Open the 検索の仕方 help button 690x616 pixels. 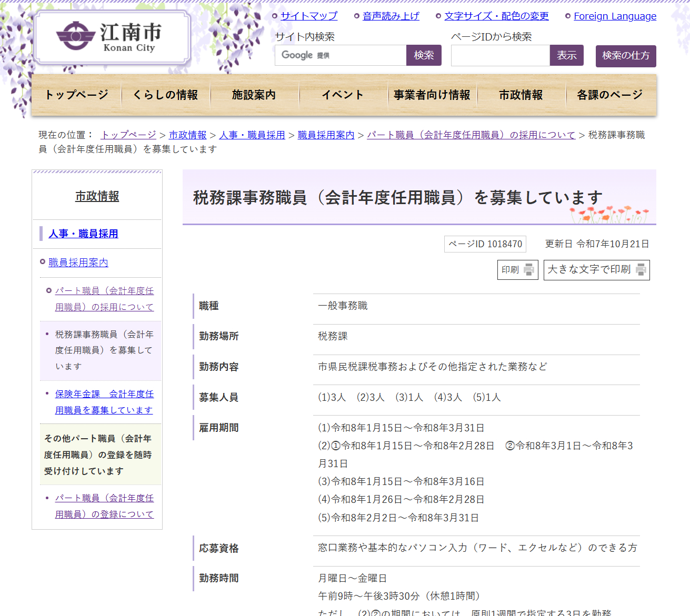click(x=625, y=56)
